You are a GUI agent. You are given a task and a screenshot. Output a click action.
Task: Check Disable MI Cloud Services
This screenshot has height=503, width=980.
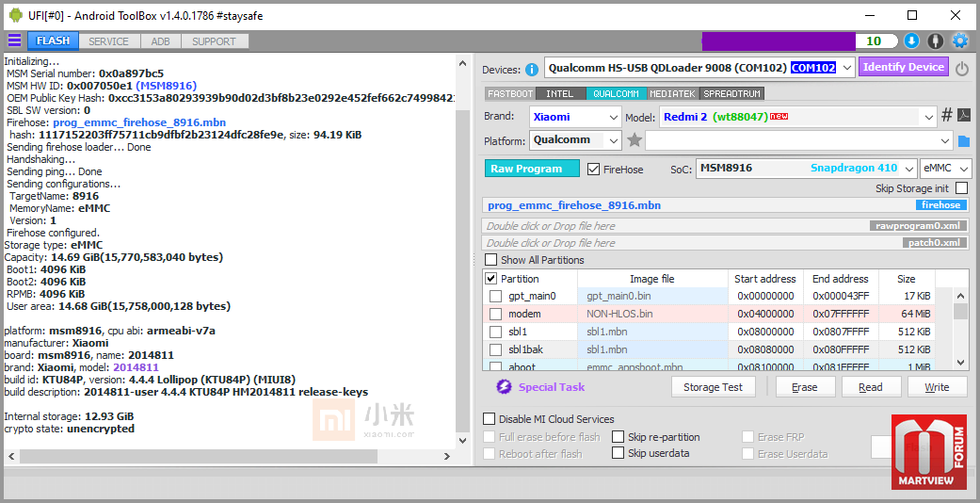[489, 419]
